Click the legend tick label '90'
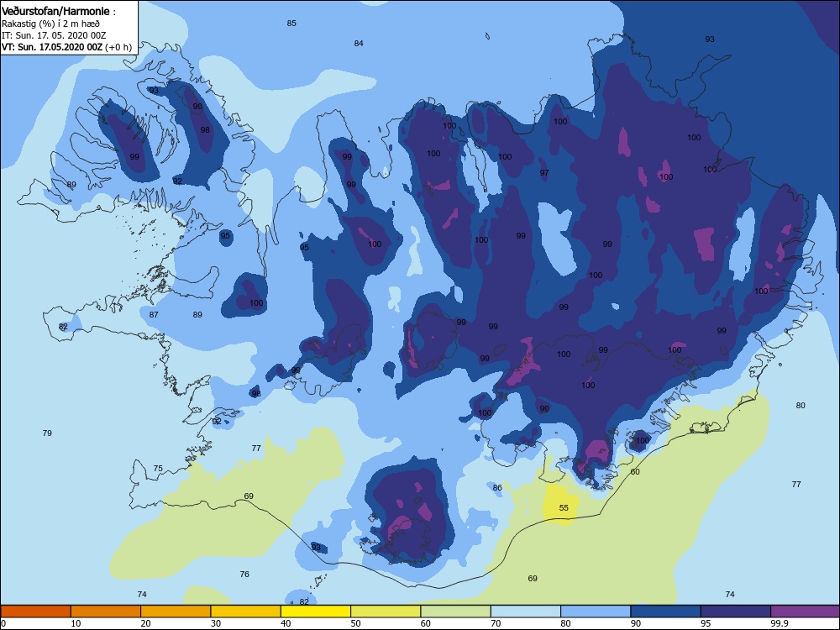The height and width of the screenshot is (630, 840). tap(636, 623)
